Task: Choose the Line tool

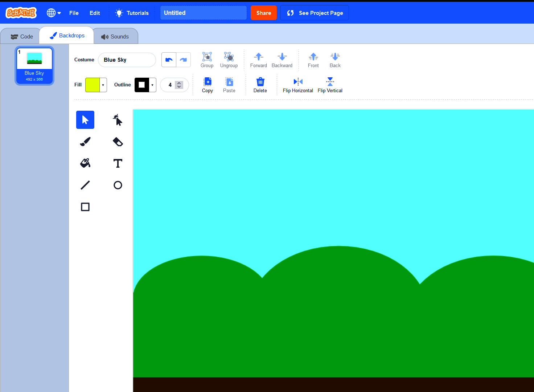Action: [85, 185]
